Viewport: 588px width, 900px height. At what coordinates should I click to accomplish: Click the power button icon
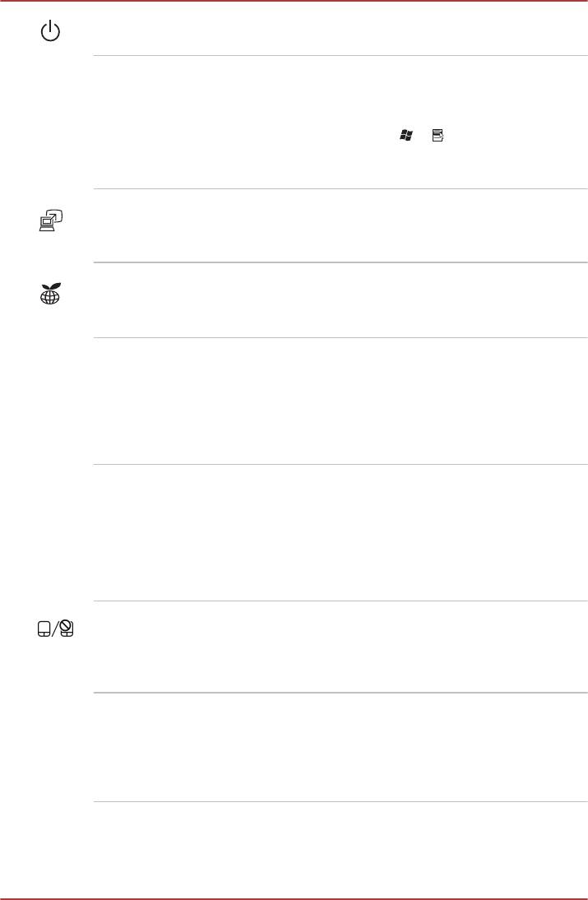(x=51, y=34)
